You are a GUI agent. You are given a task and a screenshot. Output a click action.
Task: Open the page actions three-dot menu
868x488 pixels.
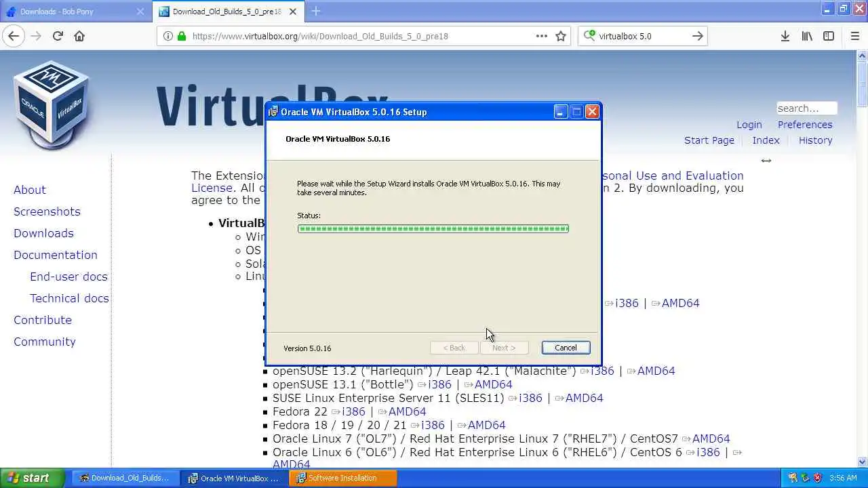(542, 36)
